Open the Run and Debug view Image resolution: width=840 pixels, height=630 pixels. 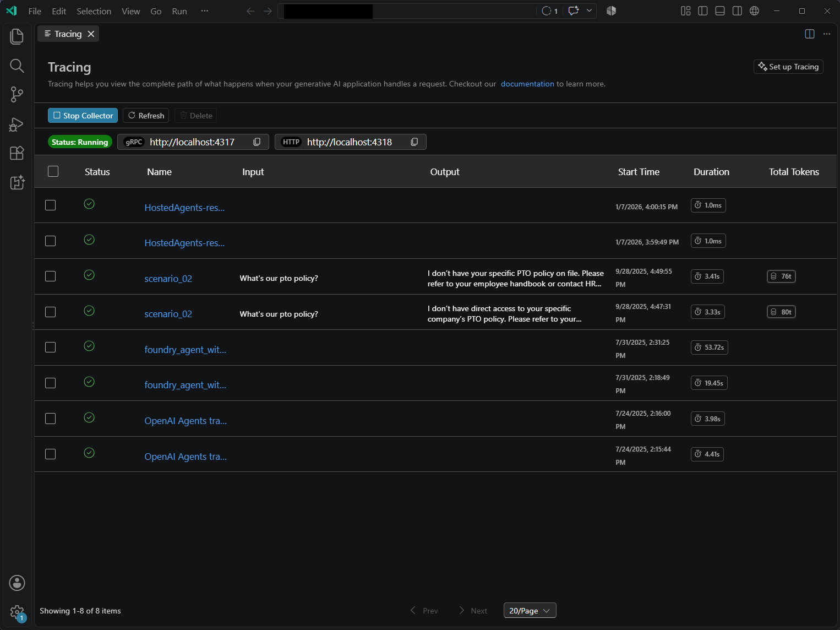pos(17,124)
